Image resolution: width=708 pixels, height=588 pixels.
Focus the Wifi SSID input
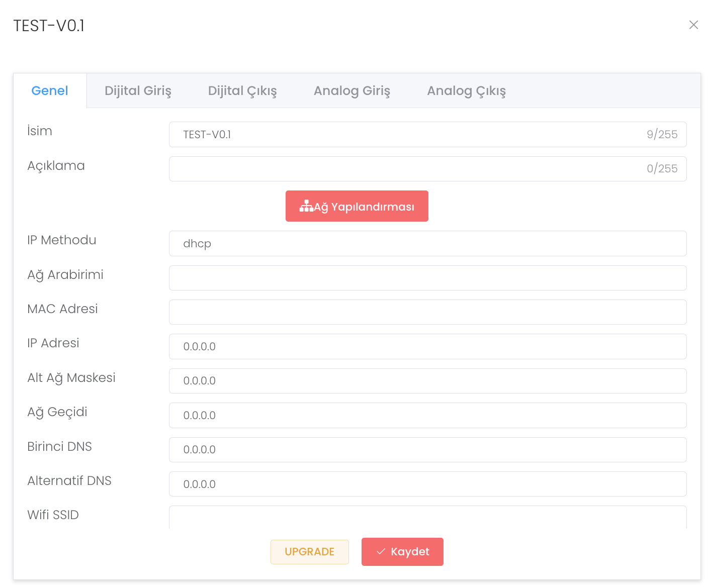(x=427, y=518)
